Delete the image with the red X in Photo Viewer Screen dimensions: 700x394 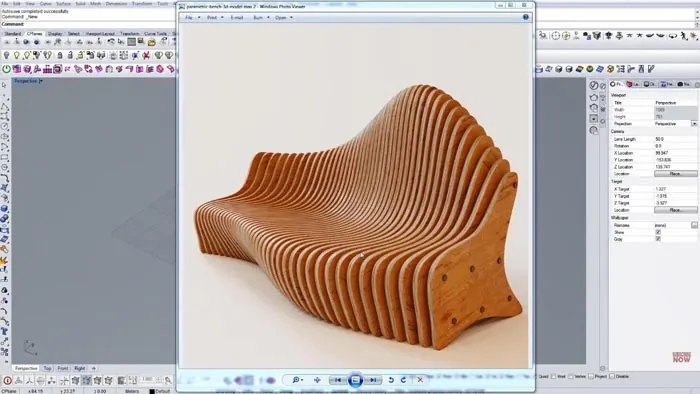tap(420, 380)
